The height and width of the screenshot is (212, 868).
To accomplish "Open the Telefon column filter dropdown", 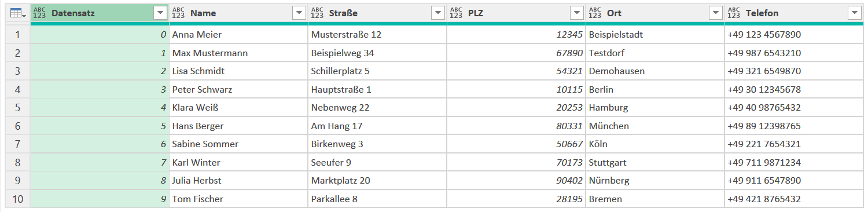I will coord(854,13).
